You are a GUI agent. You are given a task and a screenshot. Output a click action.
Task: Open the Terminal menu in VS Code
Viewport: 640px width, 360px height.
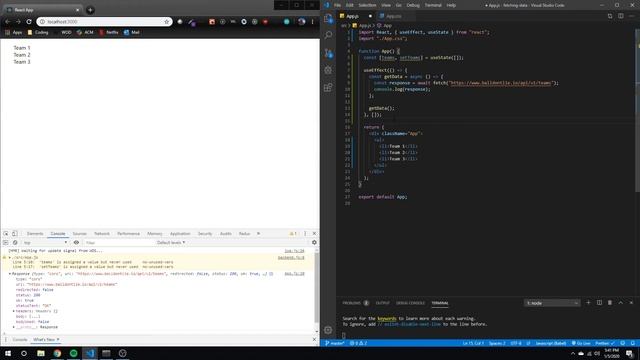[433, 5]
